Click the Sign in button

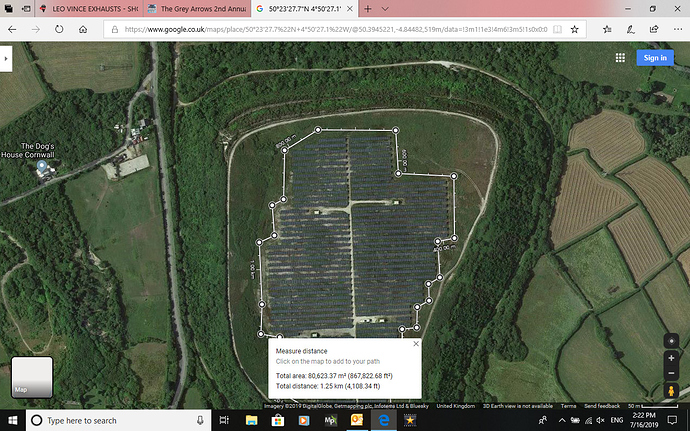[655, 58]
